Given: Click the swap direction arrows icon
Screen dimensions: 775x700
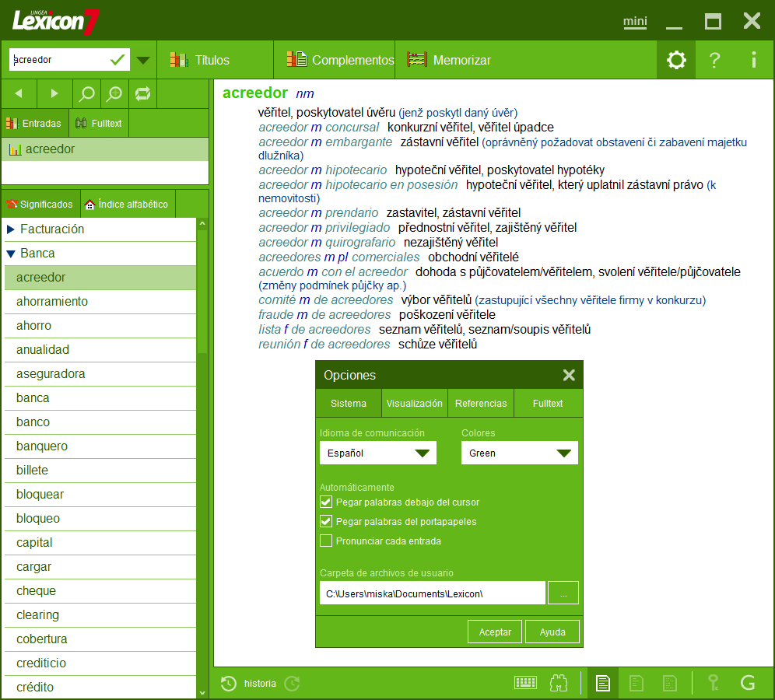Looking at the screenshot, I should coord(143,93).
